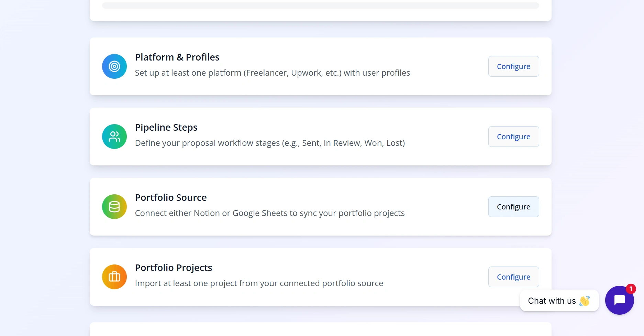
Task: Click the red chat notification badge
Action: [631, 289]
